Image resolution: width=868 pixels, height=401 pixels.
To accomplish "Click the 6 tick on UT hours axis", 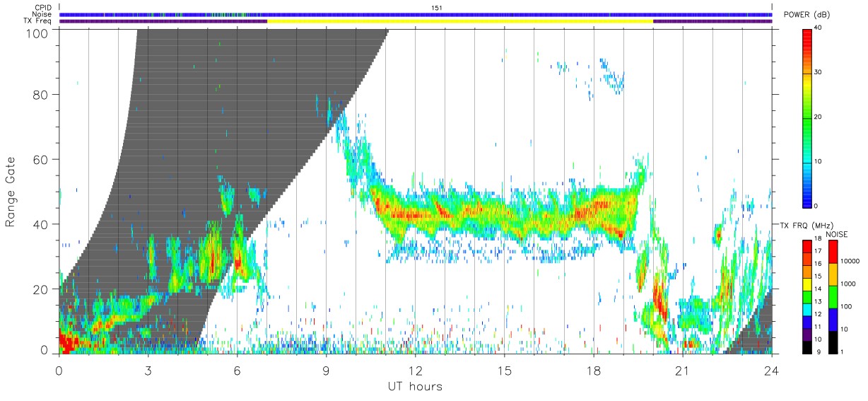I will click(237, 370).
